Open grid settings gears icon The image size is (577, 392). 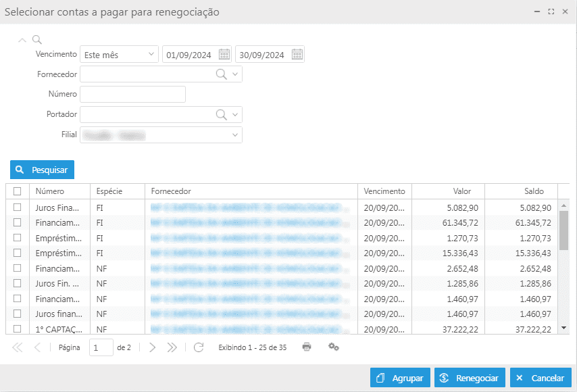(333, 347)
